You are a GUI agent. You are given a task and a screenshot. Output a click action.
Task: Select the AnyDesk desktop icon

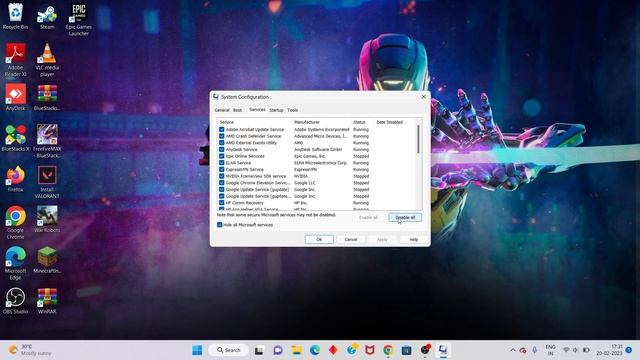pyautogui.click(x=16, y=97)
